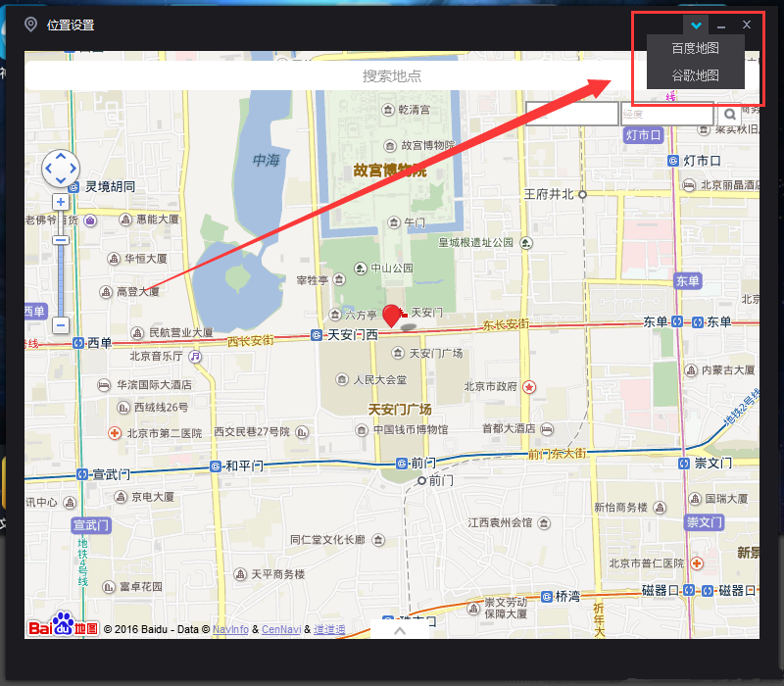
Task: Select the 午门 landmark icon
Action: tap(394, 222)
